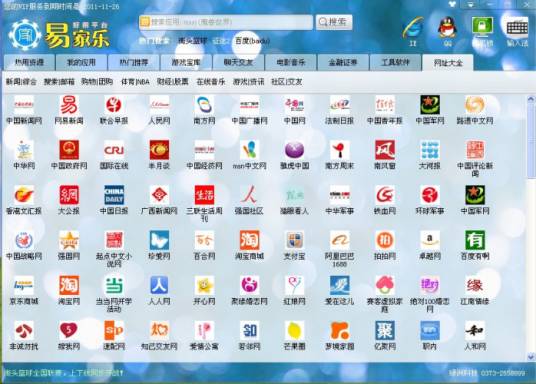Viewport: 536px width, 384px height.
Task: Open the 芒果圈 lemon icon
Action: coord(295,331)
